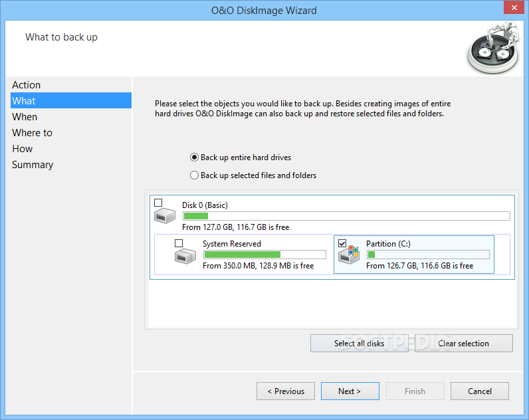This screenshot has width=529, height=420.
Task: Click the Partition (C:) usage bar
Action: pyautogui.click(x=428, y=255)
